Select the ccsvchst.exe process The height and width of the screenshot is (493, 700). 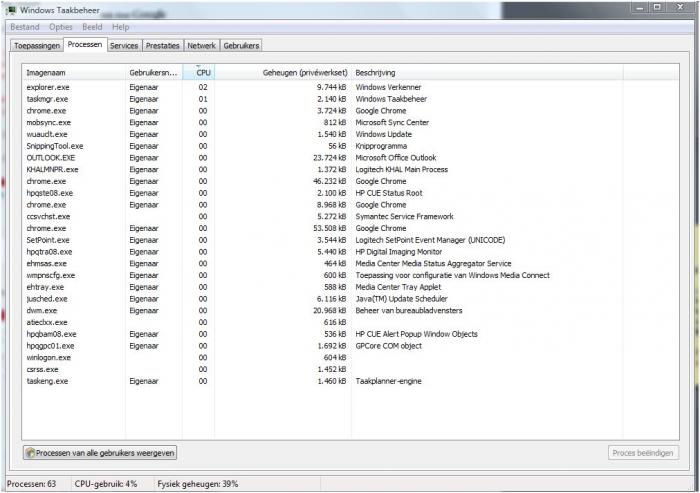click(350, 217)
